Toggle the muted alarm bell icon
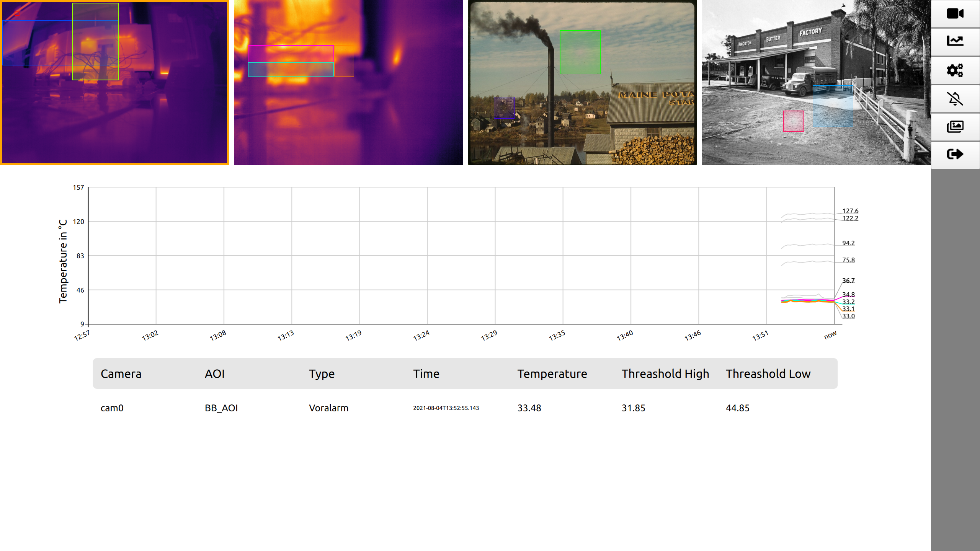 coord(955,99)
